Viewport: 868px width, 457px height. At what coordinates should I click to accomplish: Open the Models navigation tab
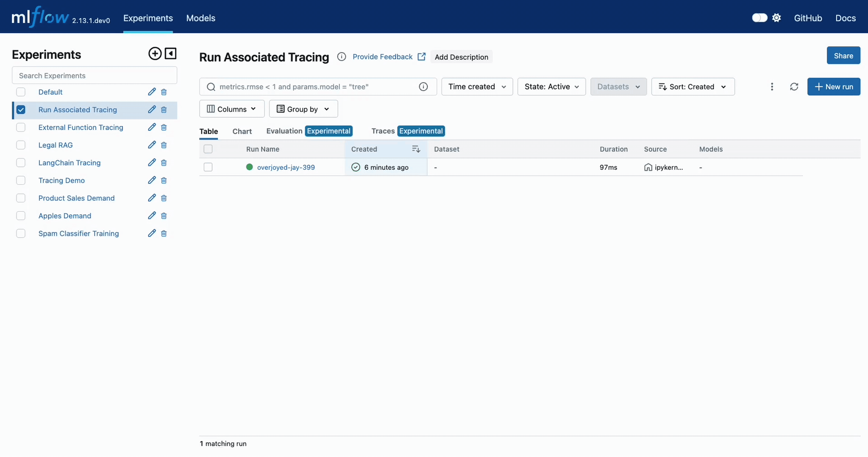(x=200, y=18)
